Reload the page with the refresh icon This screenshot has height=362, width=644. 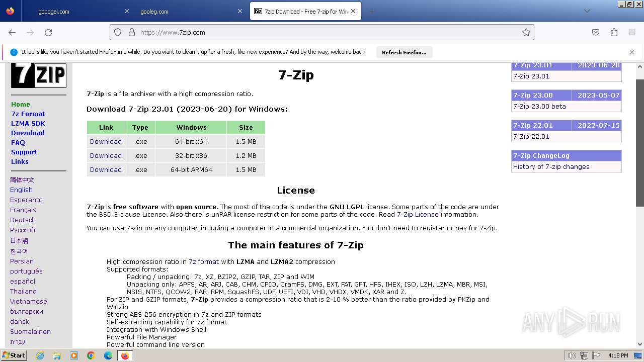point(48,32)
